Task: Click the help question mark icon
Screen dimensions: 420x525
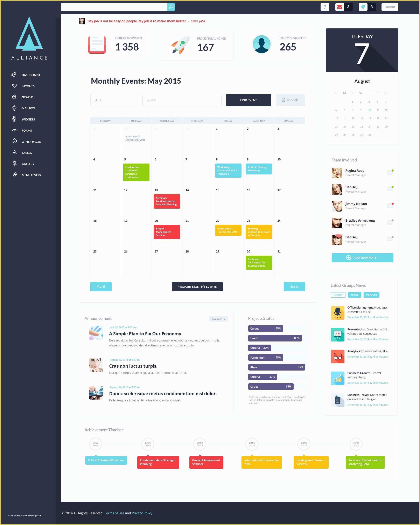Action: pyautogui.click(x=324, y=6)
